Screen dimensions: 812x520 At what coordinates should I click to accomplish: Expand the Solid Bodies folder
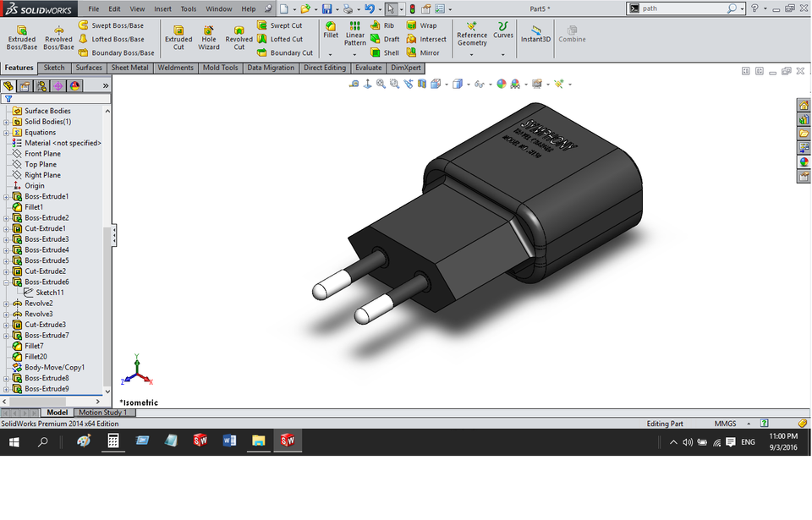pos(6,122)
